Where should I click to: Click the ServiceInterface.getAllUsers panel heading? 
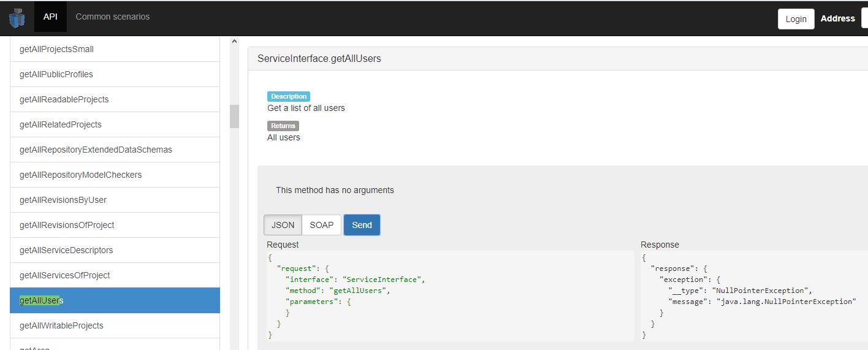click(558, 59)
